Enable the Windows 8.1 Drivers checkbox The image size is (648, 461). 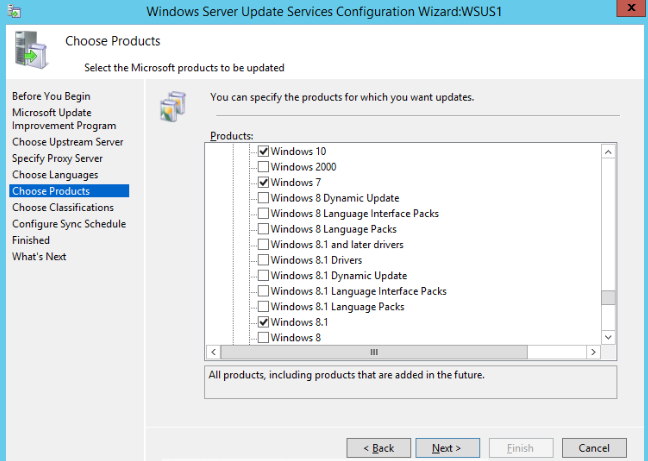click(x=263, y=260)
